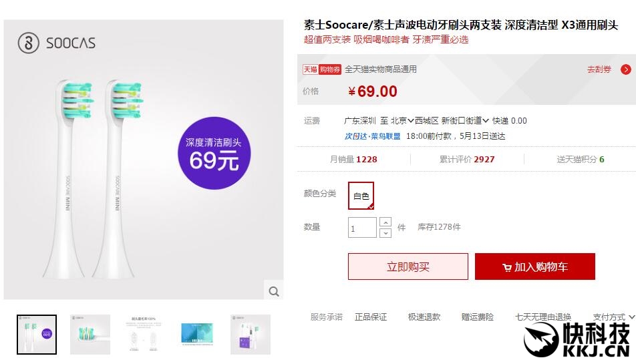Select the second thumbnail showing brush bristles
Image resolution: width=636 pixels, height=364 pixels.
[90, 334]
